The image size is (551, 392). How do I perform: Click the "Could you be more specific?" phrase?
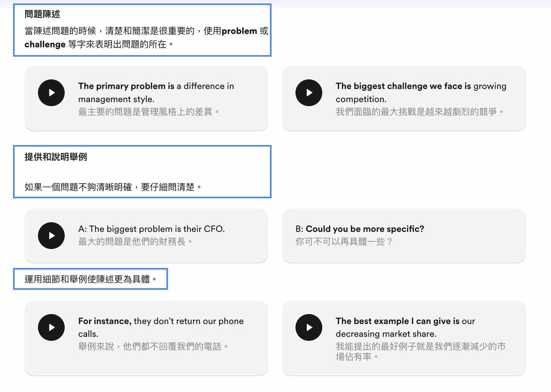click(364, 229)
